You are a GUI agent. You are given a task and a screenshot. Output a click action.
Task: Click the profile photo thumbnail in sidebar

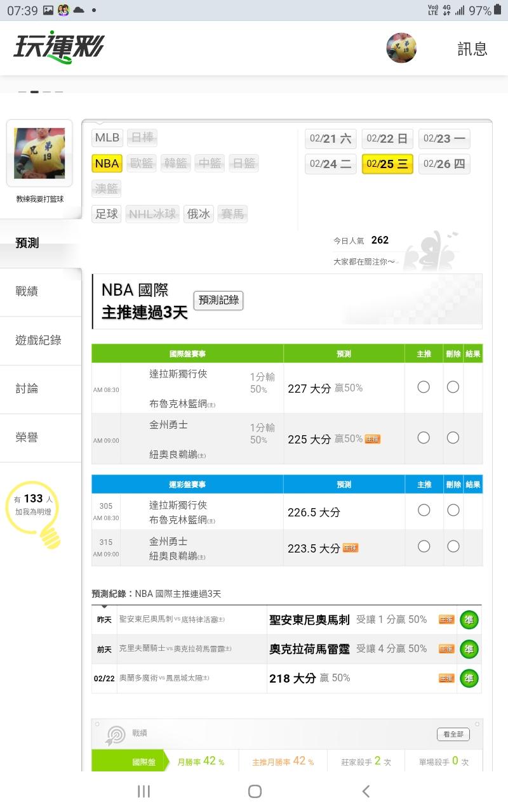pos(39,154)
